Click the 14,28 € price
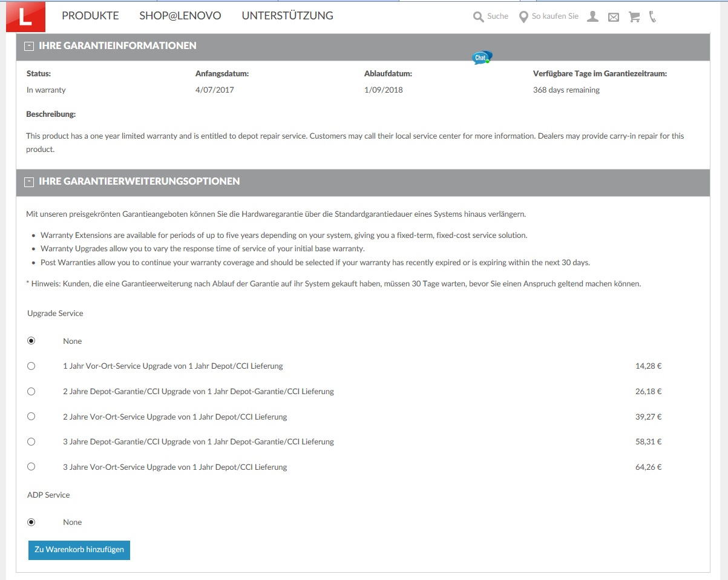 click(649, 366)
